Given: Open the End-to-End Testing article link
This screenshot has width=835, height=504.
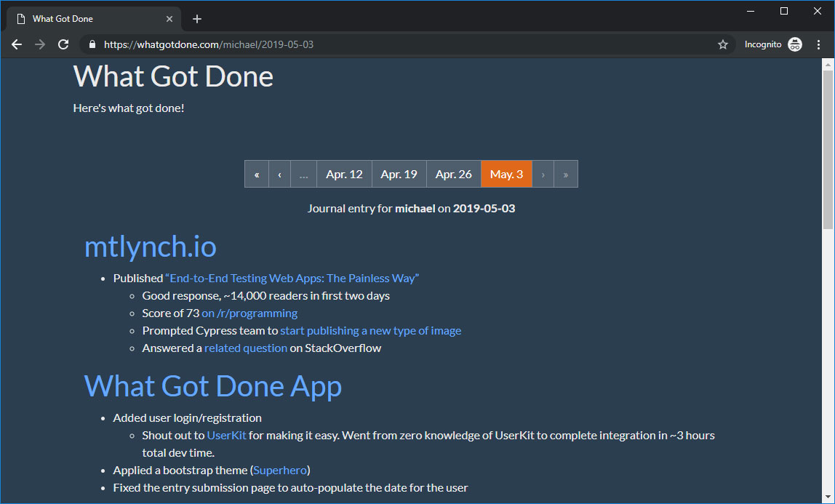Looking at the screenshot, I should pyautogui.click(x=292, y=279).
